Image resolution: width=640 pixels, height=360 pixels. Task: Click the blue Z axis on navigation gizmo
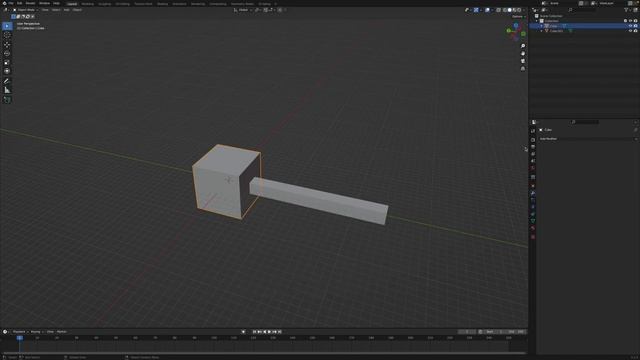[516, 25]
